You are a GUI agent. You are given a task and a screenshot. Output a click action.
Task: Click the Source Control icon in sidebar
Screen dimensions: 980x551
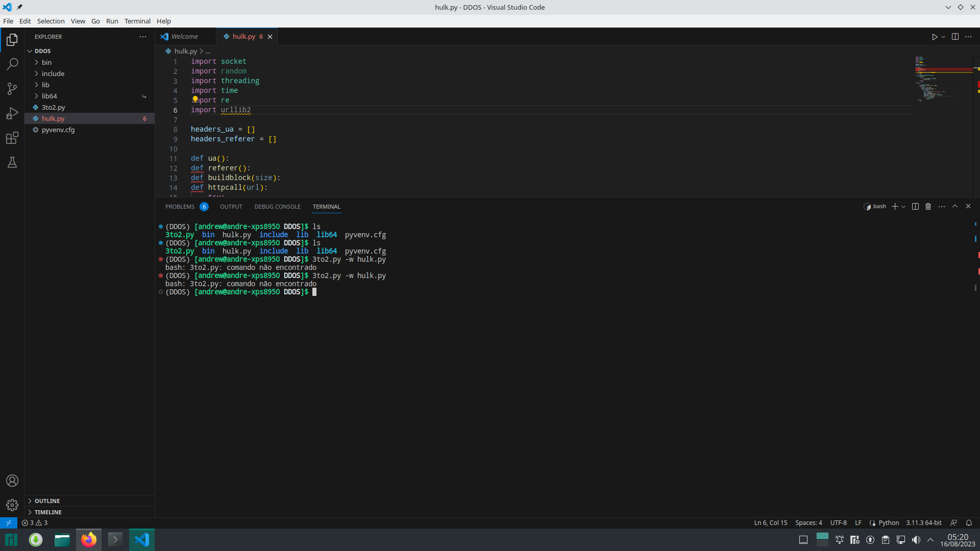pos(11,88)
